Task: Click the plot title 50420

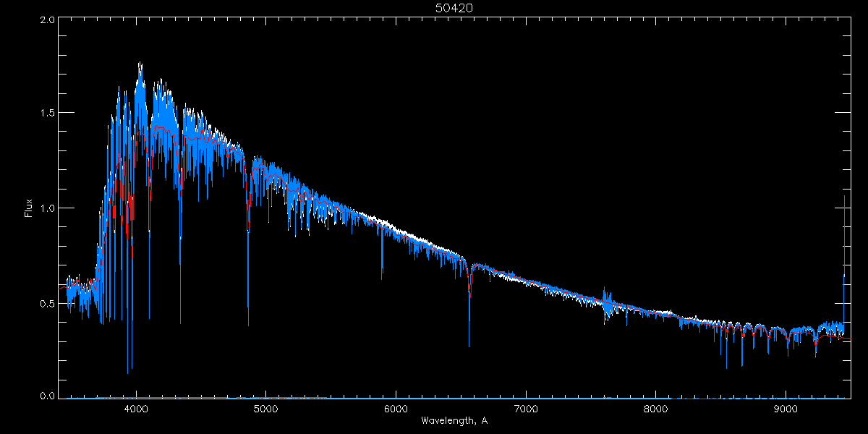Action: [x=454, y=8]
